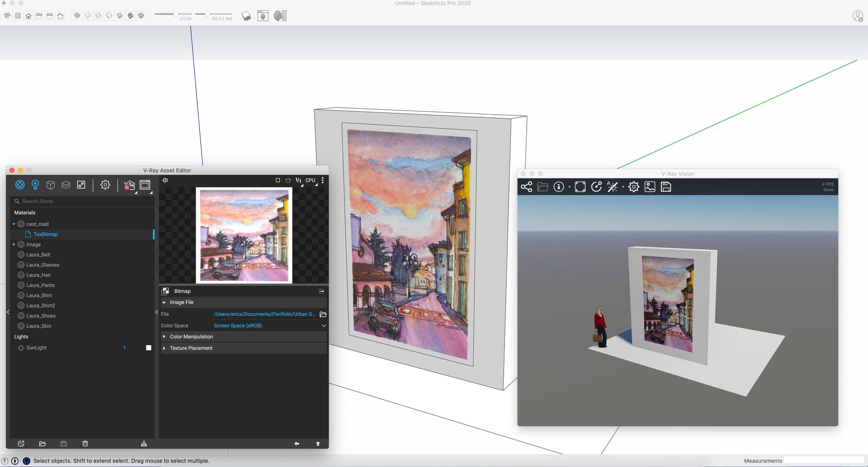Image resolution: width=868 pixels, height=467 pixels.
Task: Click the save disk icon in V-Ray Vision
Action: tap(666, 187)
